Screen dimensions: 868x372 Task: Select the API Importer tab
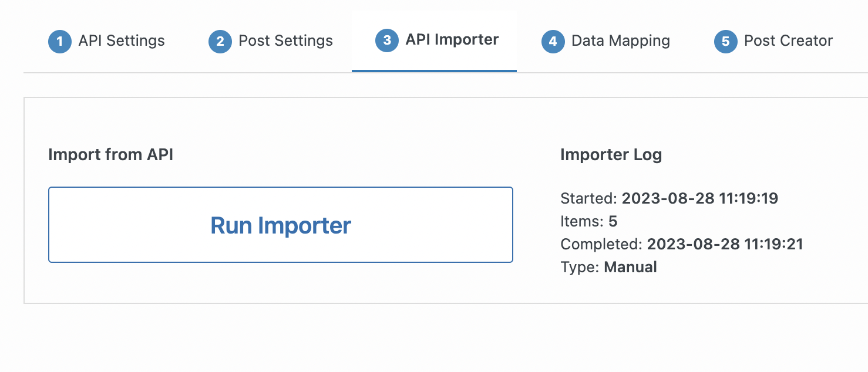tap(435, 40)
